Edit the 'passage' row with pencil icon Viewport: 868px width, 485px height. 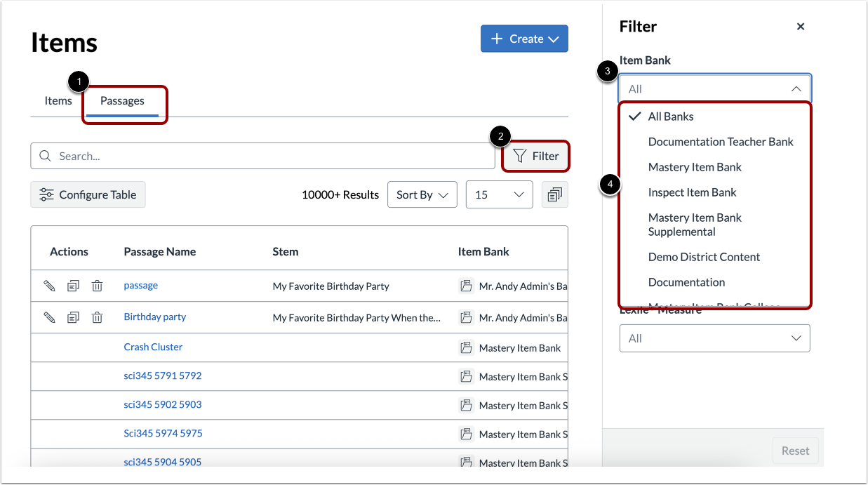(49, 286)
